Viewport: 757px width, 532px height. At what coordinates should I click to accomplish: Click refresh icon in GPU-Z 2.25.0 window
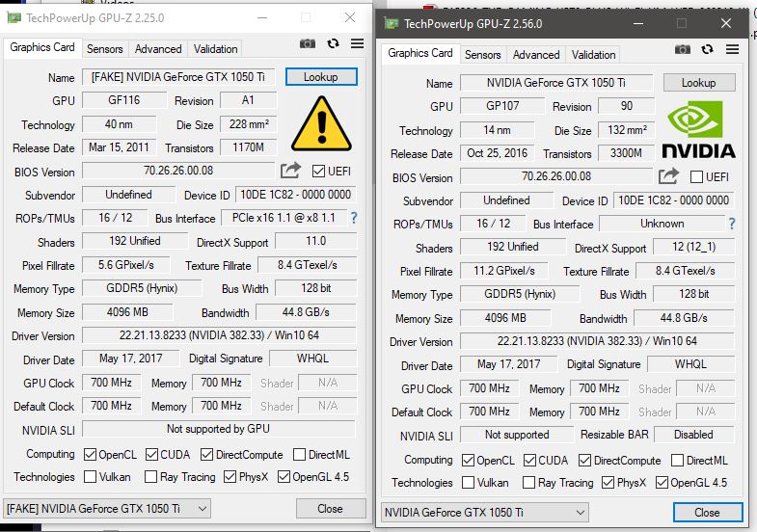coord(333,44)
